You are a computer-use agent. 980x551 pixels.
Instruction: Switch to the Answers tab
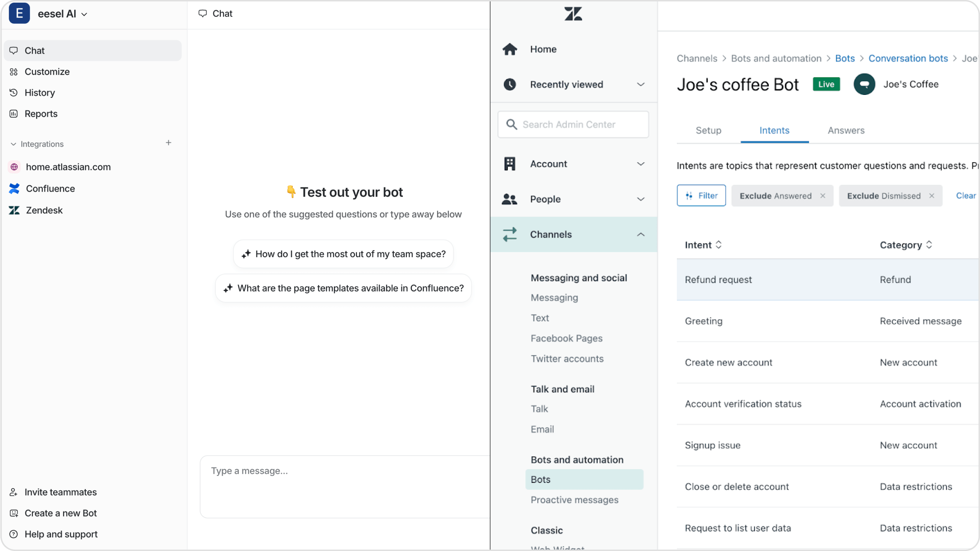click(846, 130)
